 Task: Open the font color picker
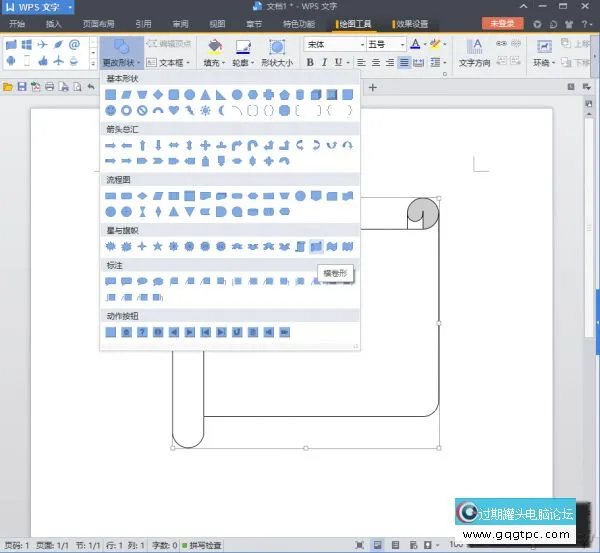pyautogui.click(x=423, y=45)
